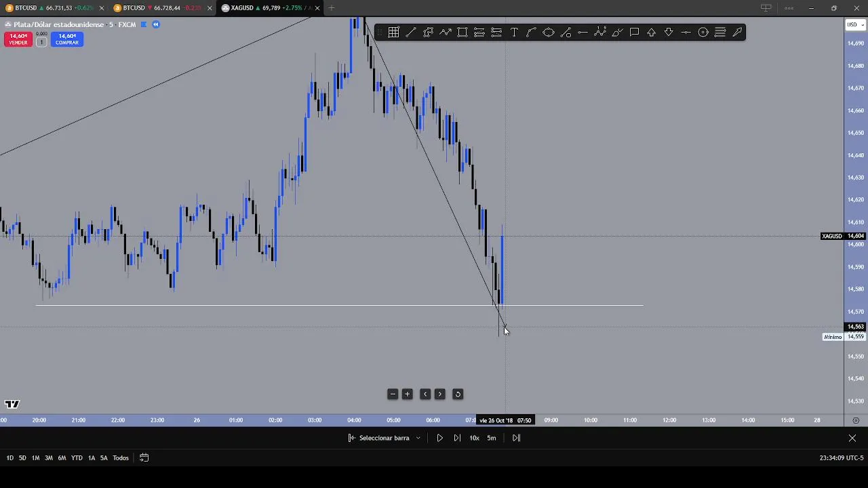Open the Seleccionar barra dropdown
Screen dimensions: 868x488
coord(384,438)
